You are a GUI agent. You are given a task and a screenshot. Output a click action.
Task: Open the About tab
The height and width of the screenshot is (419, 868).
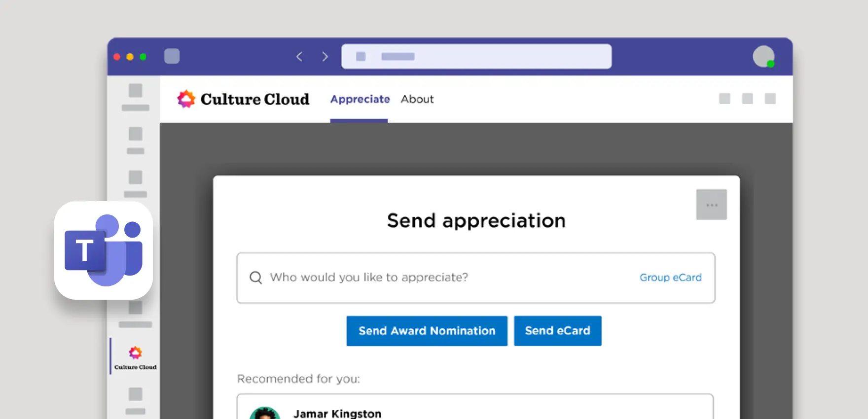[x=417, y=99]
